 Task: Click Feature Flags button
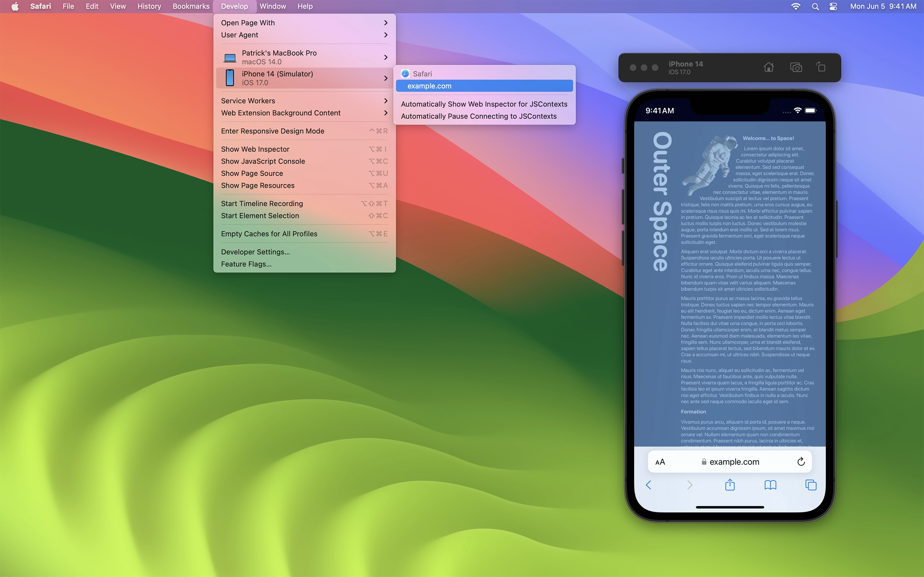pyautogui.click(x=246, y=264)
